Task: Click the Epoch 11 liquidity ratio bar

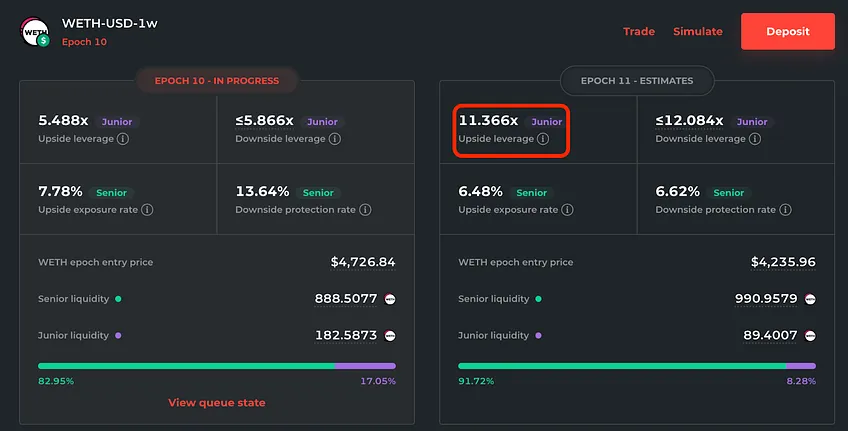Action: pos(637,366)
